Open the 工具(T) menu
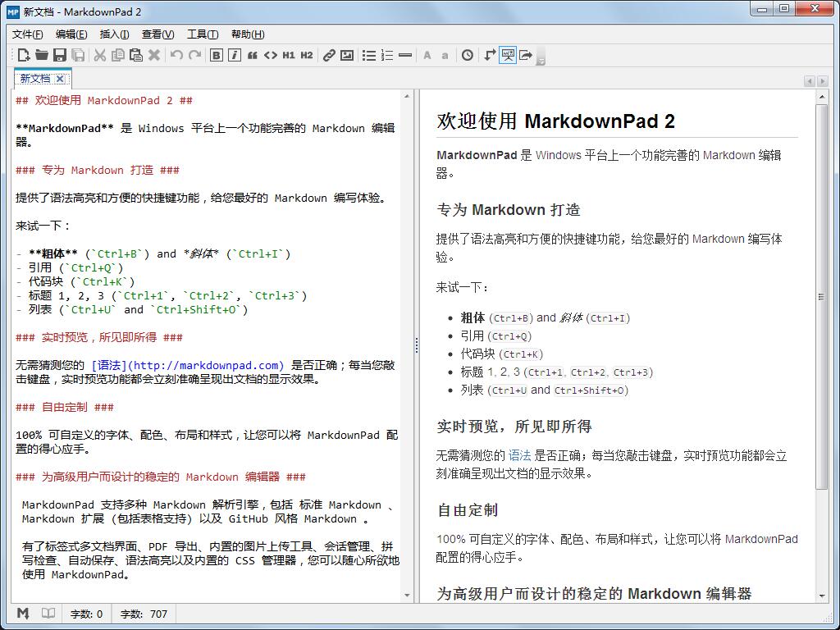 click(203, 34)
